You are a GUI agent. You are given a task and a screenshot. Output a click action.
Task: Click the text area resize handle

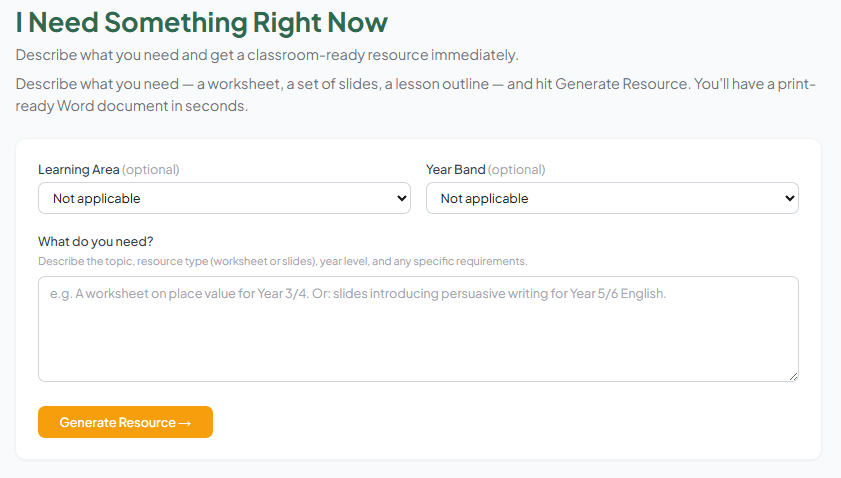[x=794, y=377]
